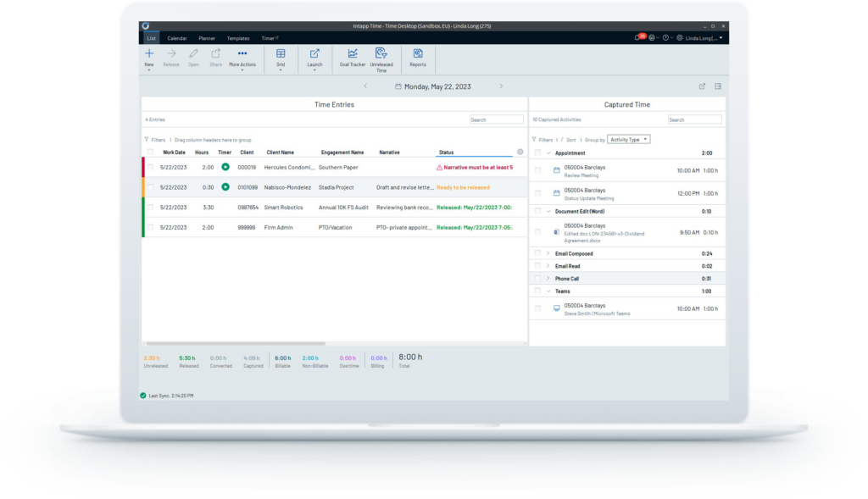This screenshot has height=499, width=868.
Task: Check the Firm Admin entry checkbox
Action: tap(150, 227)
